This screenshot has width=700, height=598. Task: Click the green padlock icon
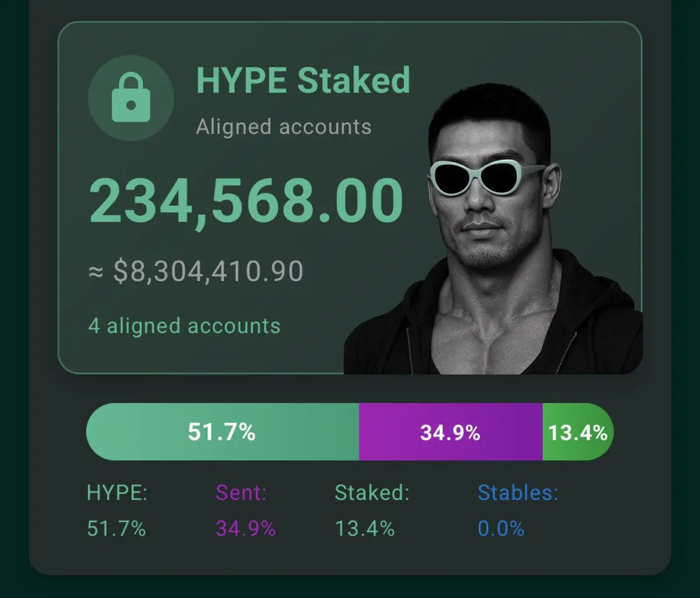[131, 98]
